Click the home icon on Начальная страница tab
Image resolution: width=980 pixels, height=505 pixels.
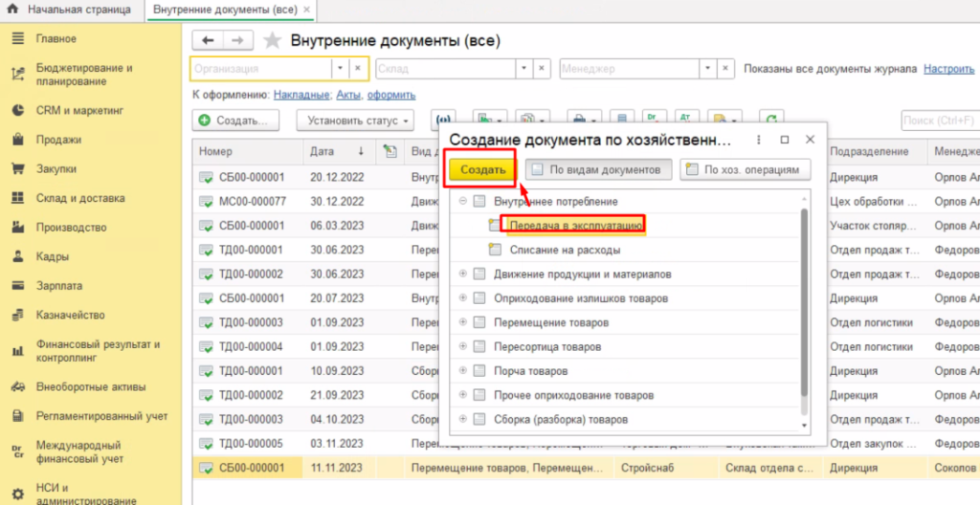13,9
